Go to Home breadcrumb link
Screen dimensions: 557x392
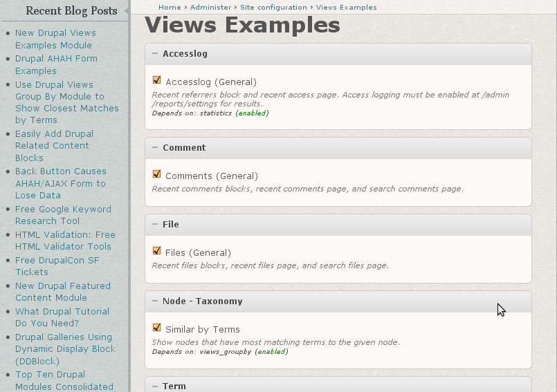(170, 7)
